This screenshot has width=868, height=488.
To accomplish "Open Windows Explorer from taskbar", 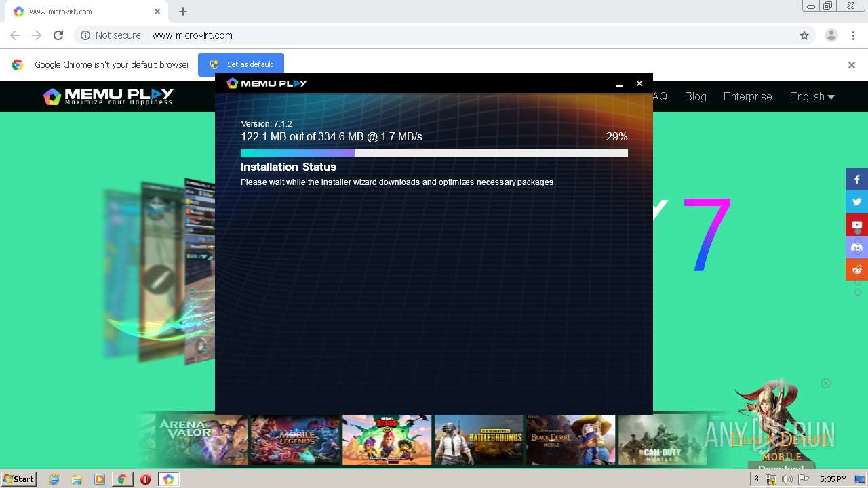I will 77,479.
